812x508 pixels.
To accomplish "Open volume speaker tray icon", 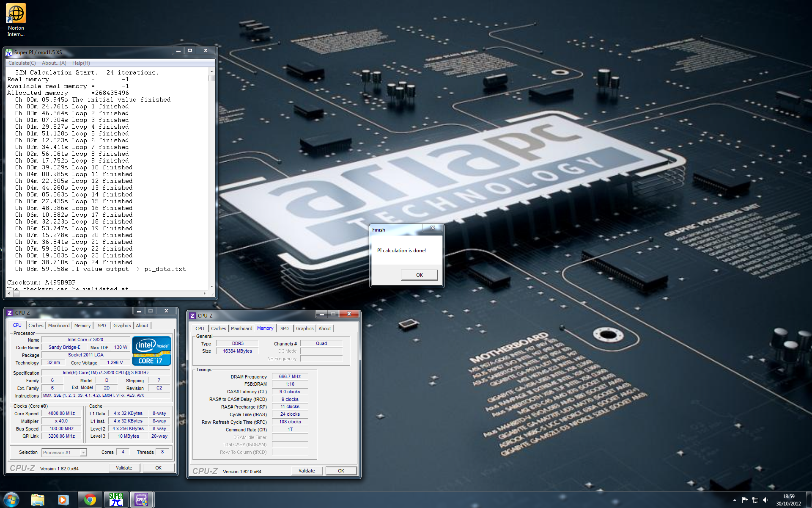I will coord(765,500).
